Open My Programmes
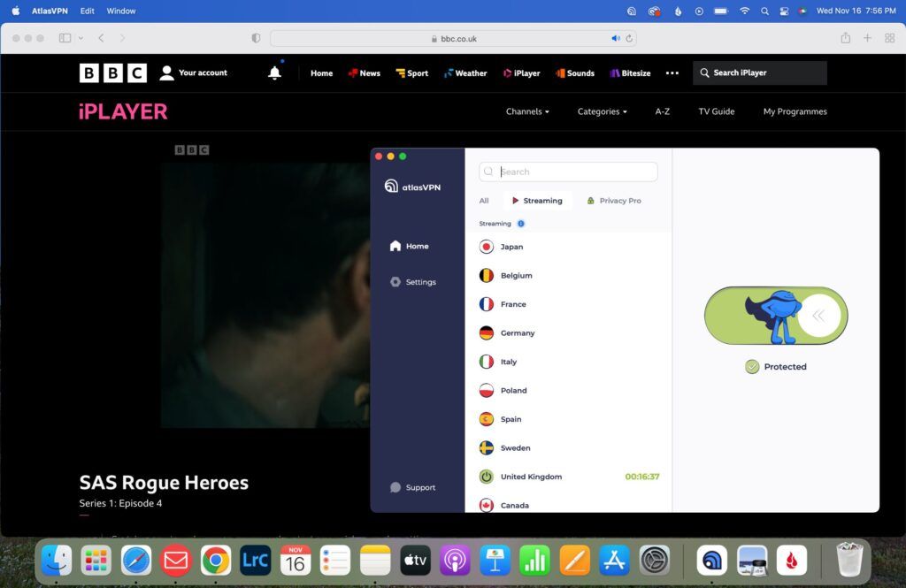 795,111
